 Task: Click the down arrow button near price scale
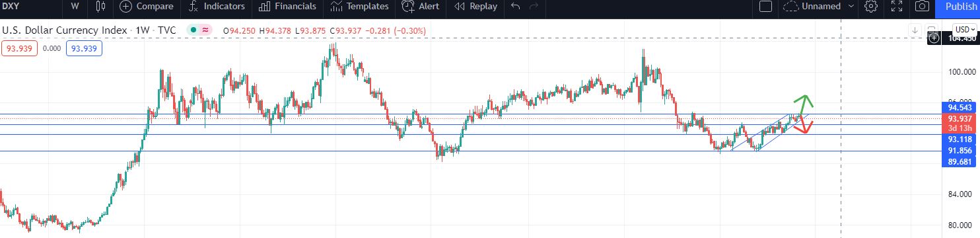[x=915, y=30]
